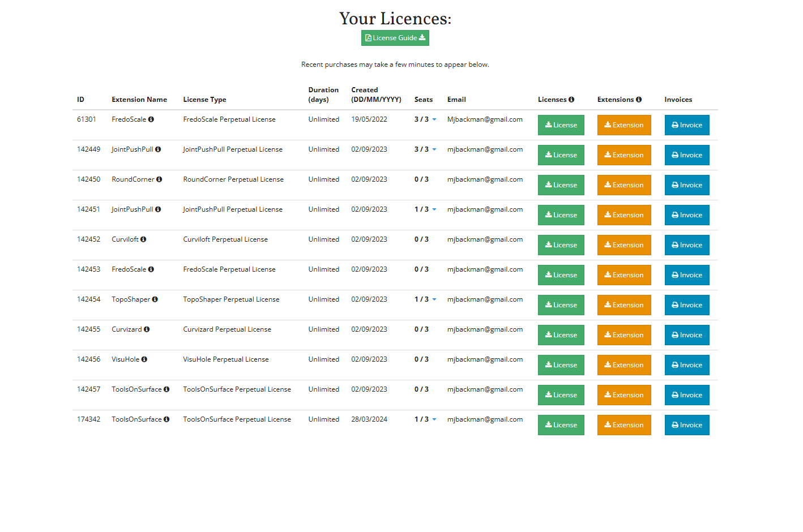Download License for FredoScale ID 142453
Screen dimensions: 803x532
click(x=561, y=275)
